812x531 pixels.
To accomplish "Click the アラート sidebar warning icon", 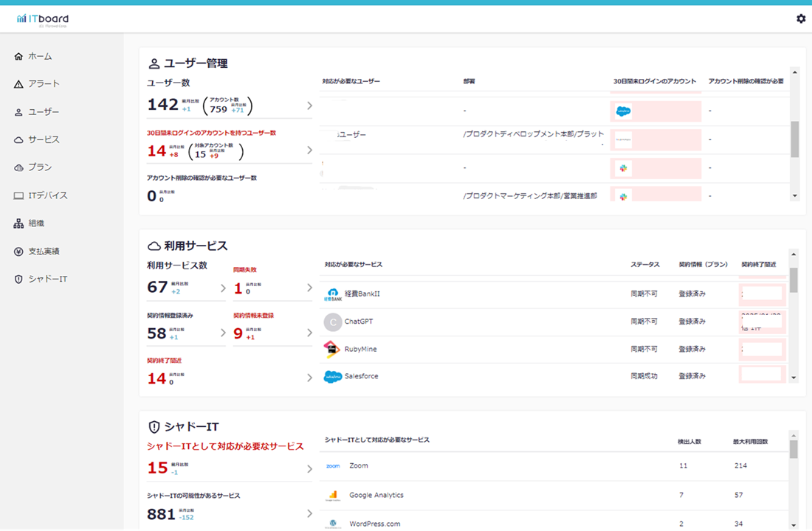I will click(17, 83).
